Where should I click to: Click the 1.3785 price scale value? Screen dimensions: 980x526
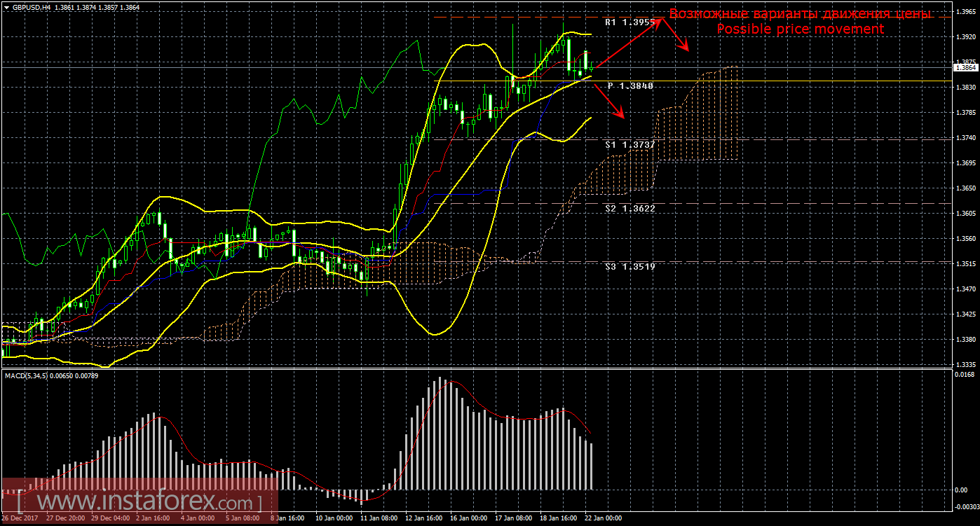tap(965, 112)
